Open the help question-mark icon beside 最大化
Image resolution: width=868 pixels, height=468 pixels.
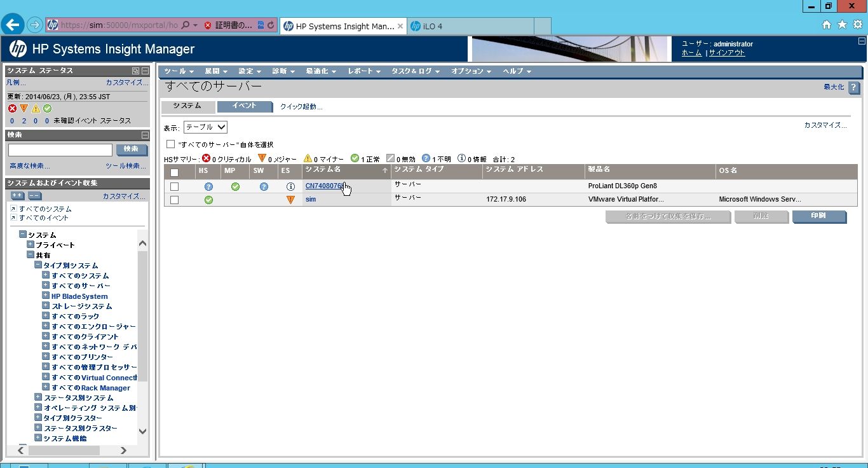pos(854,87)
